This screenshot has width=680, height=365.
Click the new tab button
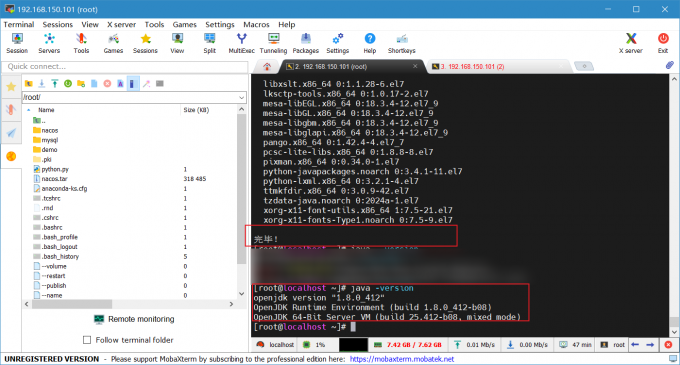[584, 66]
